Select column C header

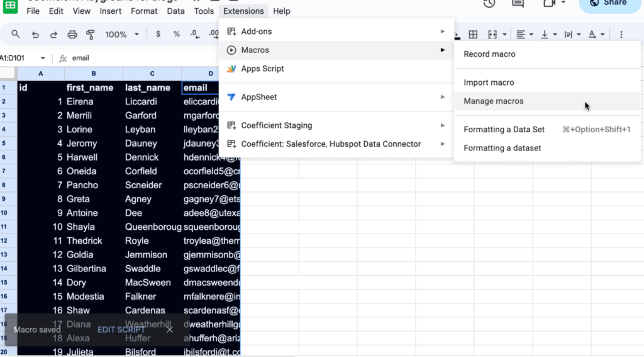click(x=152, y=74)
